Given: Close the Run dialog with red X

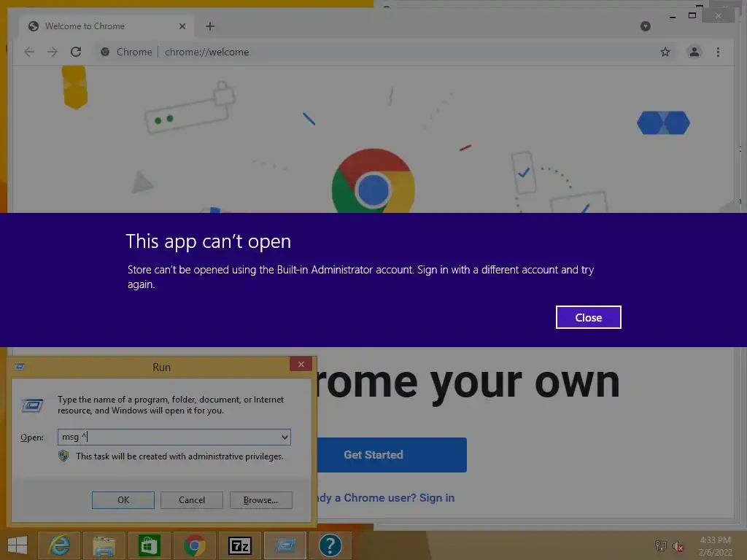Looking at the screenshot, I should point(301,365).
